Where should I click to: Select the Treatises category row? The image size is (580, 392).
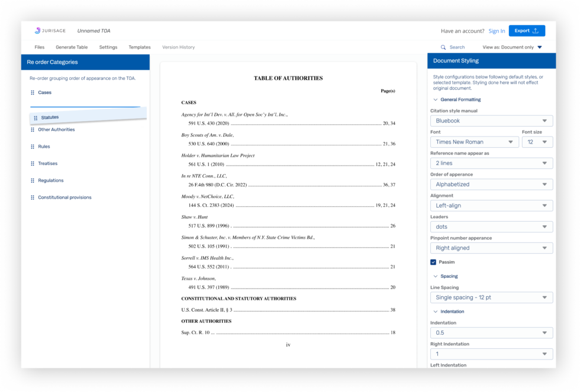85,163
